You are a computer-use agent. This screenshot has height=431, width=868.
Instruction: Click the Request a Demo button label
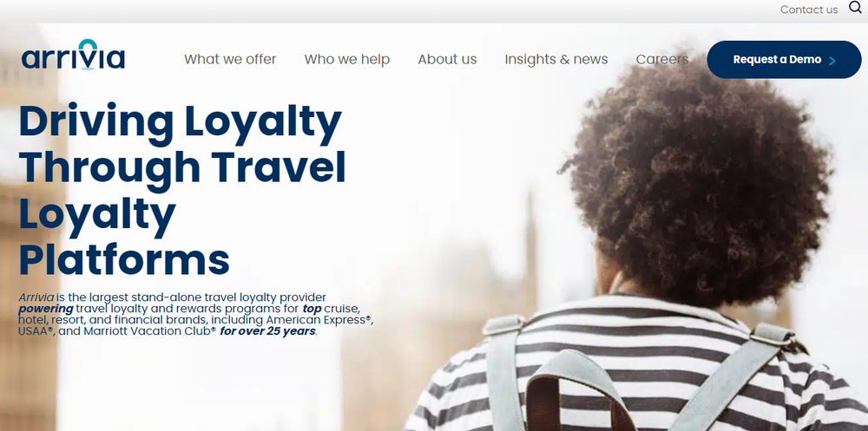tap(777, 60)
